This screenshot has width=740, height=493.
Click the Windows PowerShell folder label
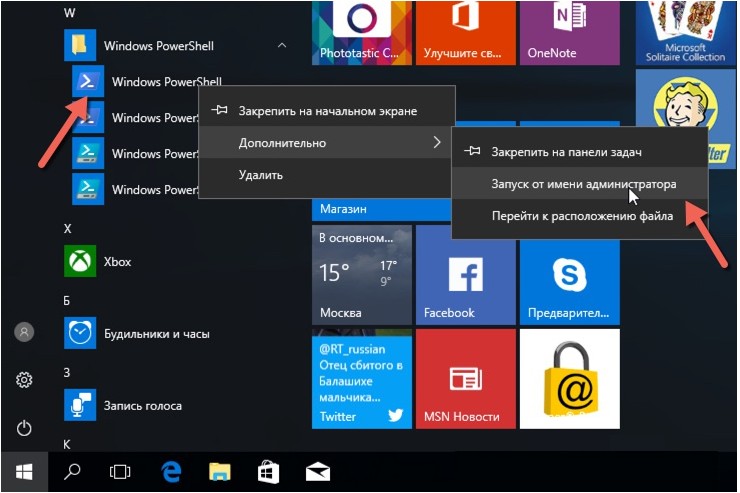[159, 46]
